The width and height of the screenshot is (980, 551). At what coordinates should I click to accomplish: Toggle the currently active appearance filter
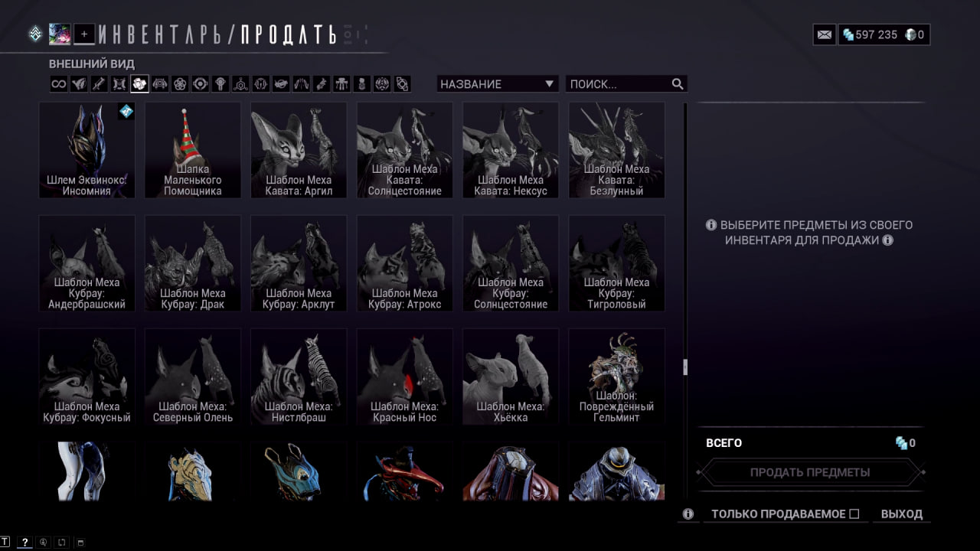click(139, 84)
